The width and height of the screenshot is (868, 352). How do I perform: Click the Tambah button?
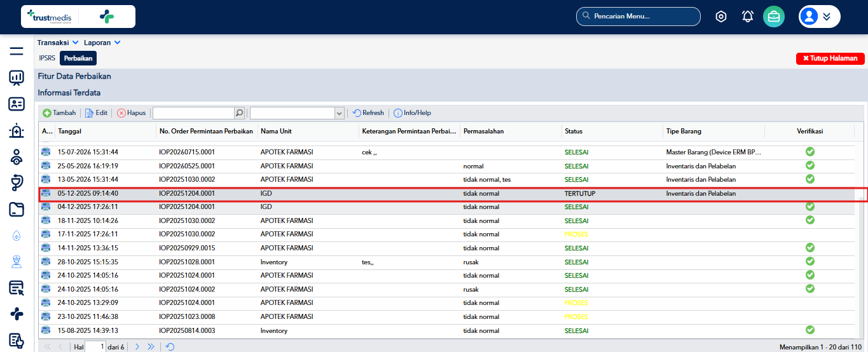59,113
